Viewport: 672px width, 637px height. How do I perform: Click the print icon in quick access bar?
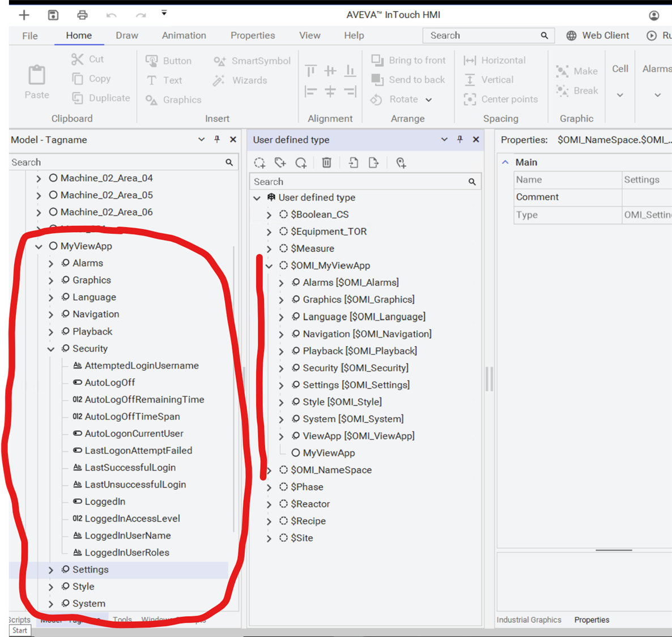pyautogui.click(x=82, y=15)
